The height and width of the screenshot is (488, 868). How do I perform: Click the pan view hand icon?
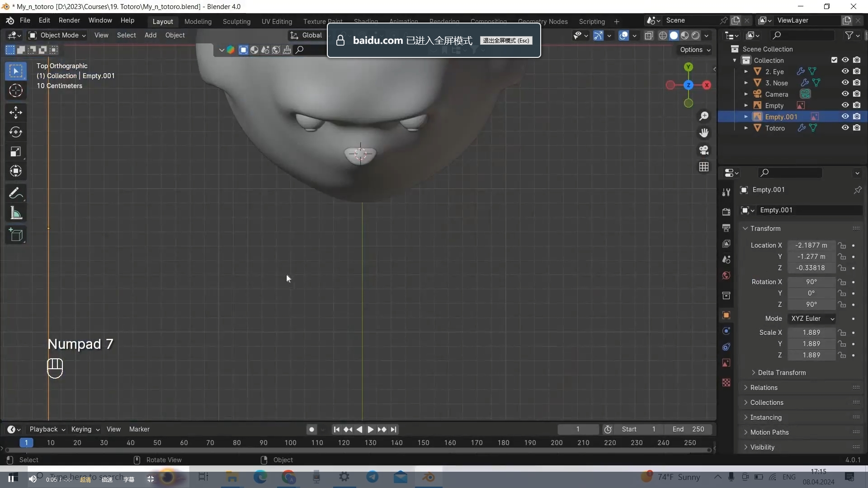point(704,133)
